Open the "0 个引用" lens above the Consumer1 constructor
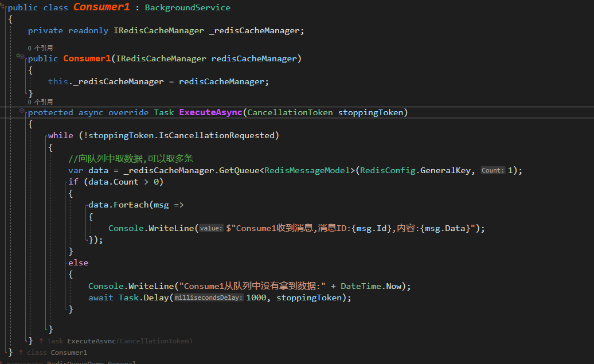594x364 pixels. click(x=40, y=48)
